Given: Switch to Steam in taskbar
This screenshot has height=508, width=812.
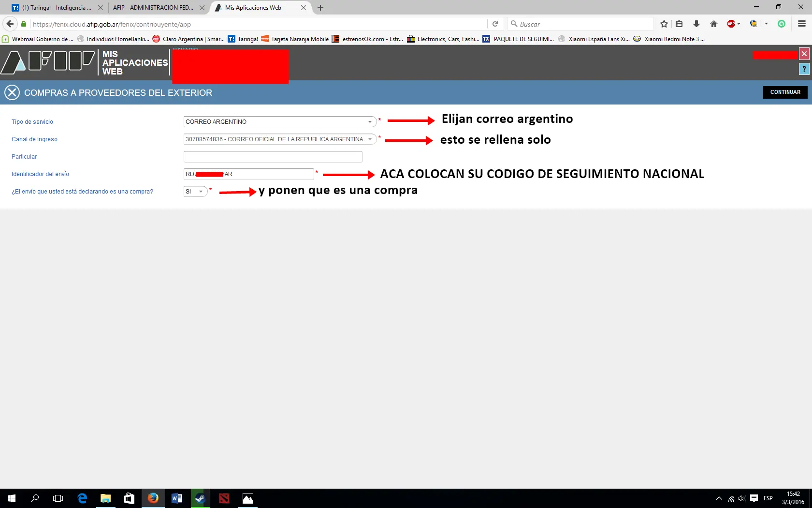Looking at the screenshot, I should pyautogui.click(x=200, y=498).
